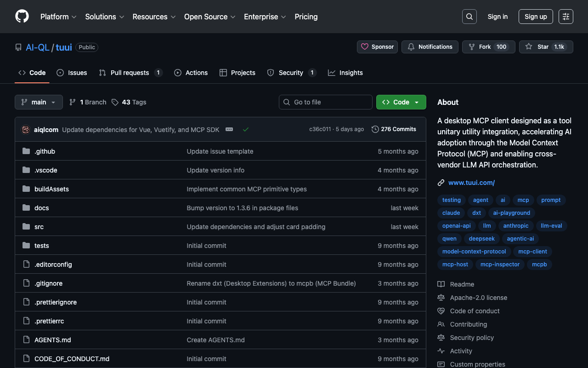Expand the Platform navigation menu
Viewport: 588px width, 368px height.
[58, 17]
